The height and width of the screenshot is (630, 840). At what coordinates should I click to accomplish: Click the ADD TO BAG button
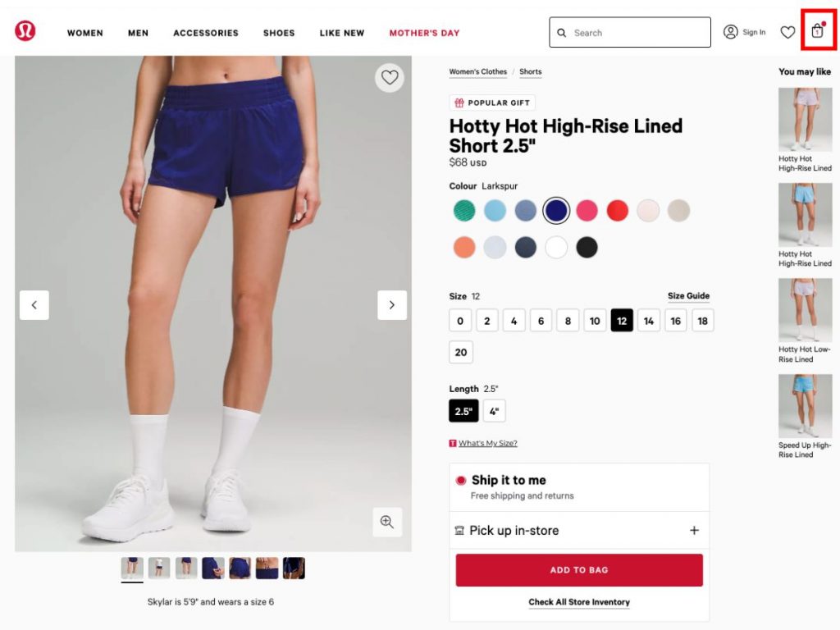[579, 570]
